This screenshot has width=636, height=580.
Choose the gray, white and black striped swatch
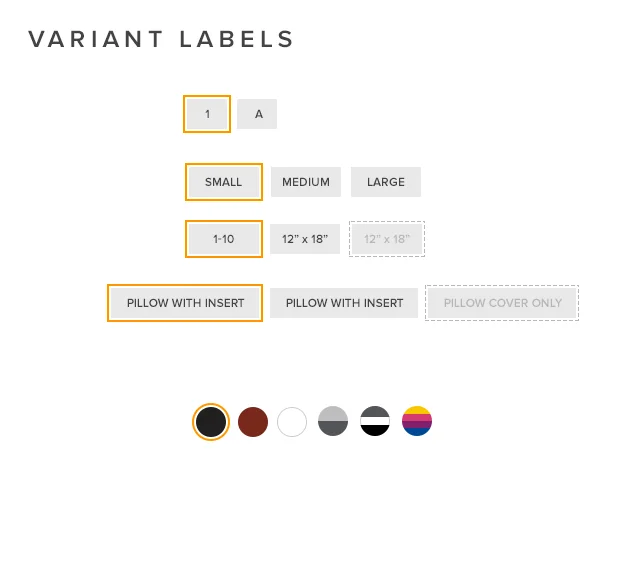pyautogui.click(x=375, y=421)
